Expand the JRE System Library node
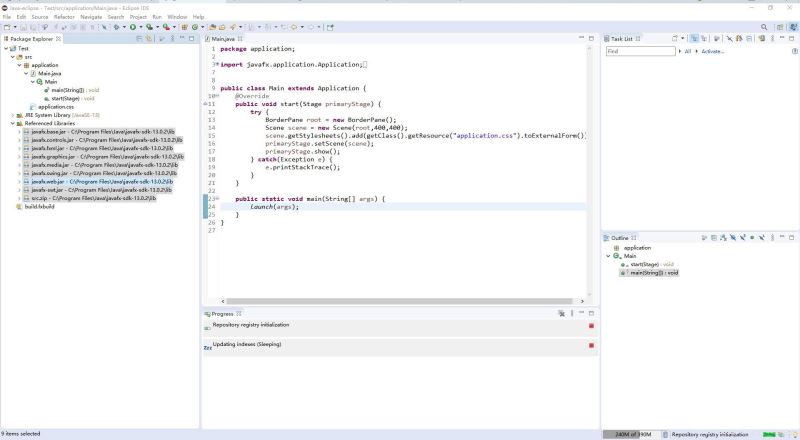This screenshot has width=800, height=440. click(13, 115)
